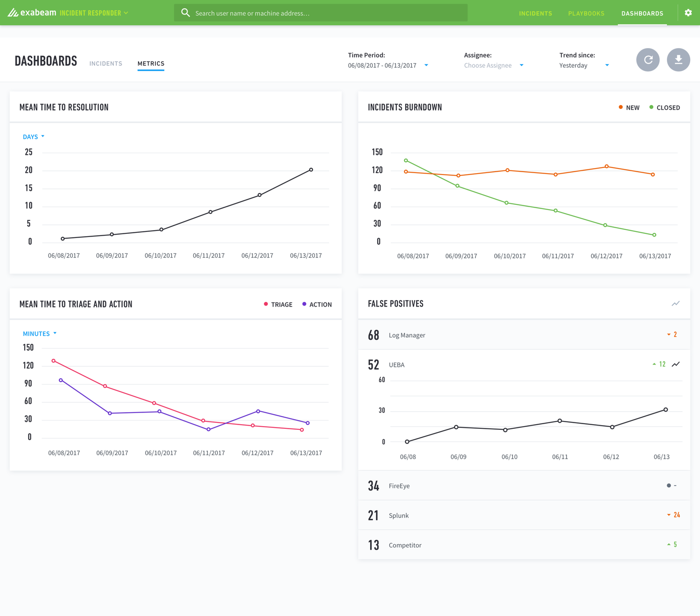Toggle NEW series in Incidents Burndown legend
Image resolution: width=700 pixels, height=616 pixels.
pyautogui.click(x=629, y=107)
